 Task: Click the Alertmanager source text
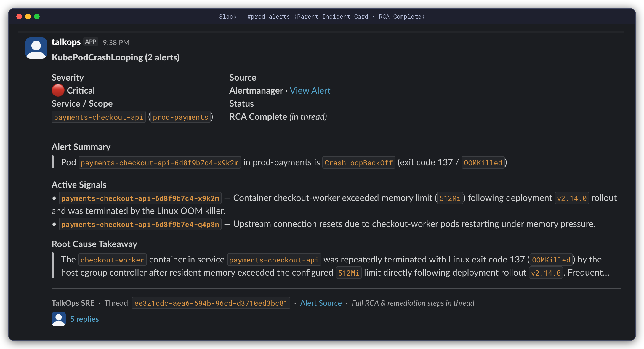(256, 90)
